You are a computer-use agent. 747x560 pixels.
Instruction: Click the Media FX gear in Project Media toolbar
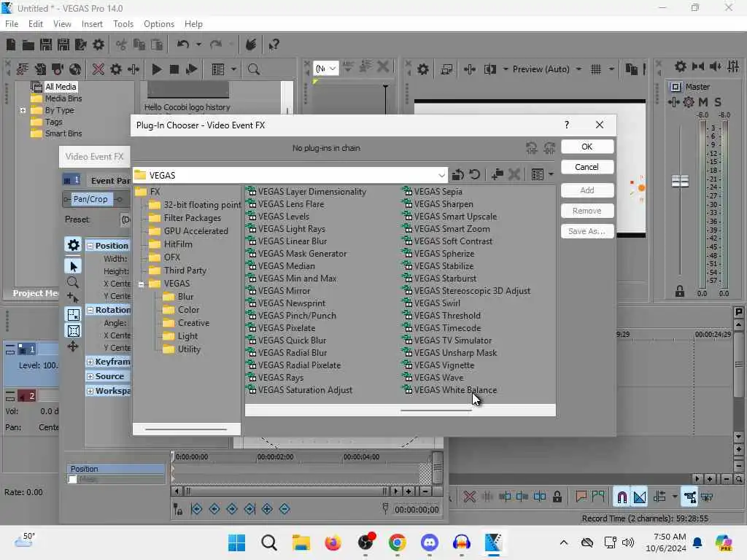click(x=116, y=69)
